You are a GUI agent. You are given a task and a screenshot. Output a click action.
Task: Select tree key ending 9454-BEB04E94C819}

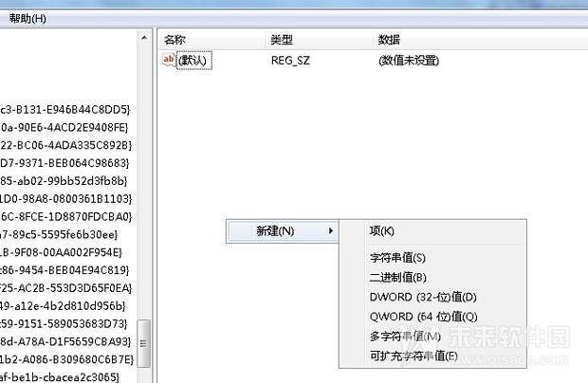(64, 270)
